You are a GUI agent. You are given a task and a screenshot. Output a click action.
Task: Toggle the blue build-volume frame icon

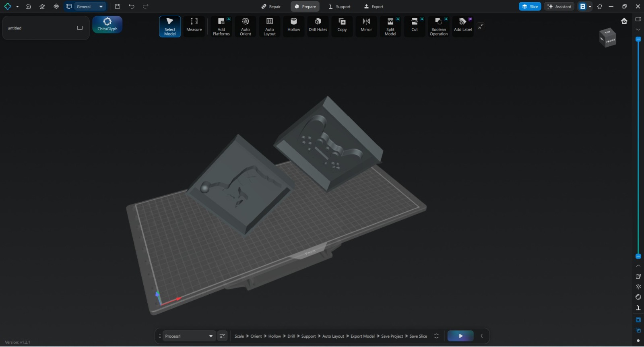point(638,320)
